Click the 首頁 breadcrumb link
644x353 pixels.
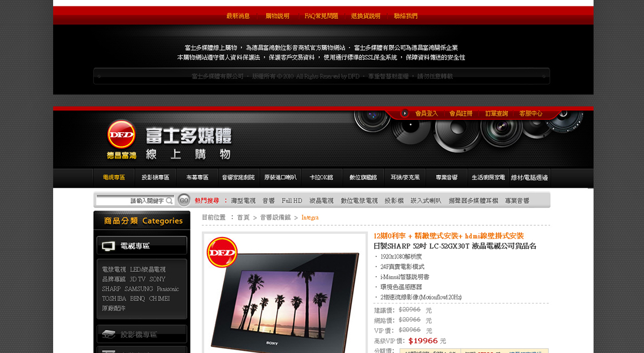pos(243,218)
